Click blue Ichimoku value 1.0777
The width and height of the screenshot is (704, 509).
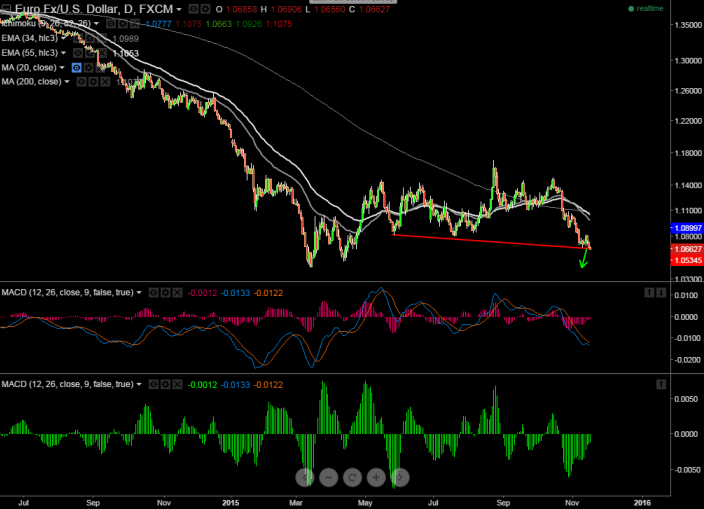[x=158, y=24]
